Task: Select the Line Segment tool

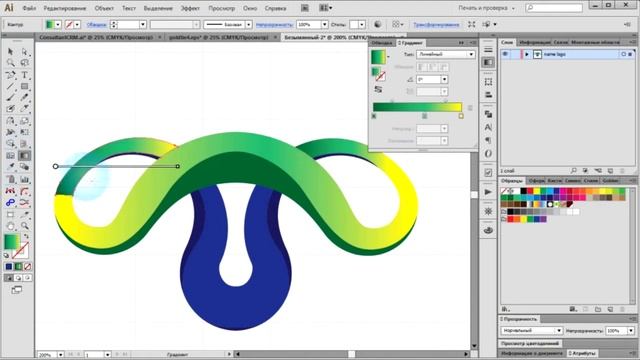Action: tap(11, 86)
